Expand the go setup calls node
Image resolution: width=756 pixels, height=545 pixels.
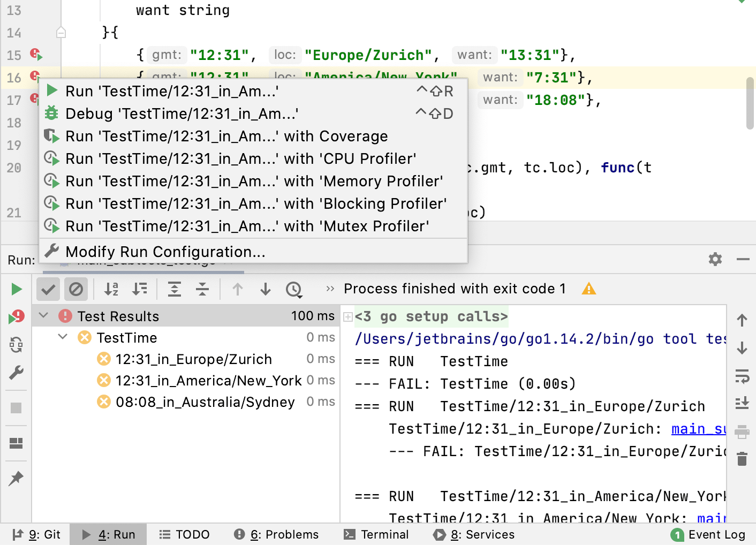348,316
